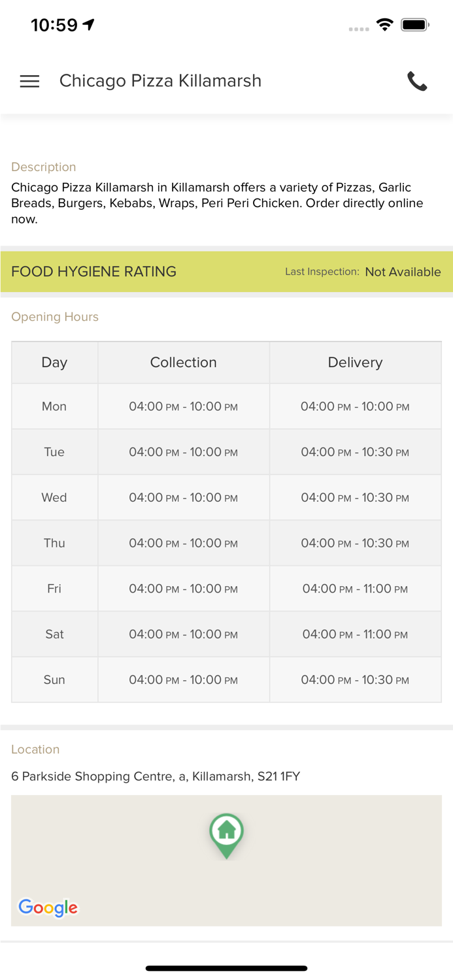This screenshot has height=980, width=453.
Task: Select the Sun day cell
Action: (54, 680)
